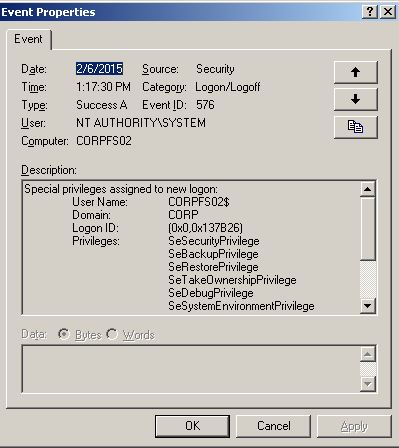This screenshot has width=399, height=448.
Task: Open the Event tab
Action: pyautogui.click(x=28, y=39)
